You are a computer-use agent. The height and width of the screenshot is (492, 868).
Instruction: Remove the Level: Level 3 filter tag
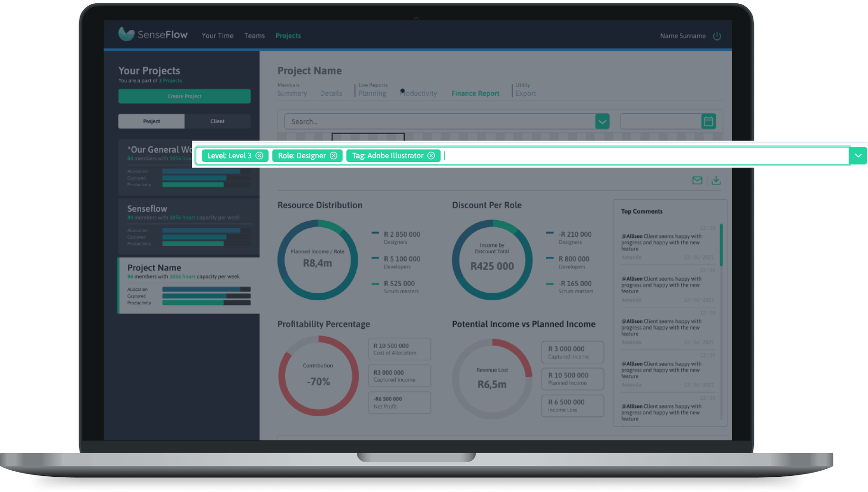[259, 156]
